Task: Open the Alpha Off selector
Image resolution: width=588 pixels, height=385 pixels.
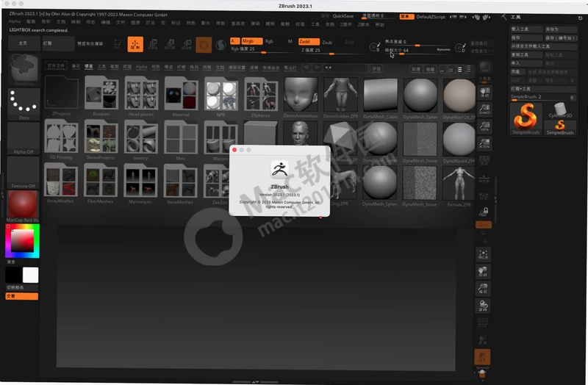Action: coord(24,138)
